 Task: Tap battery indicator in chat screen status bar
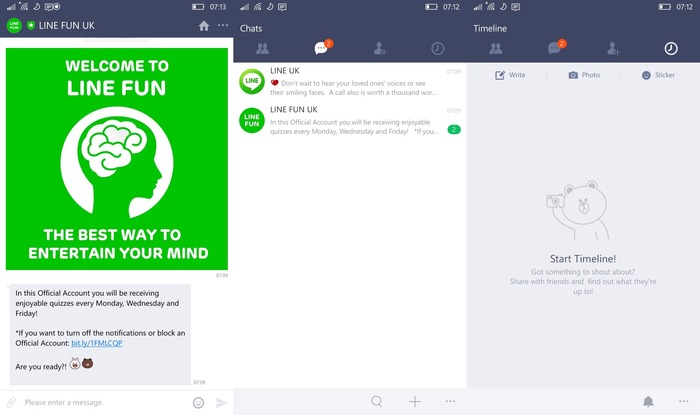click(x=198, y=7)
